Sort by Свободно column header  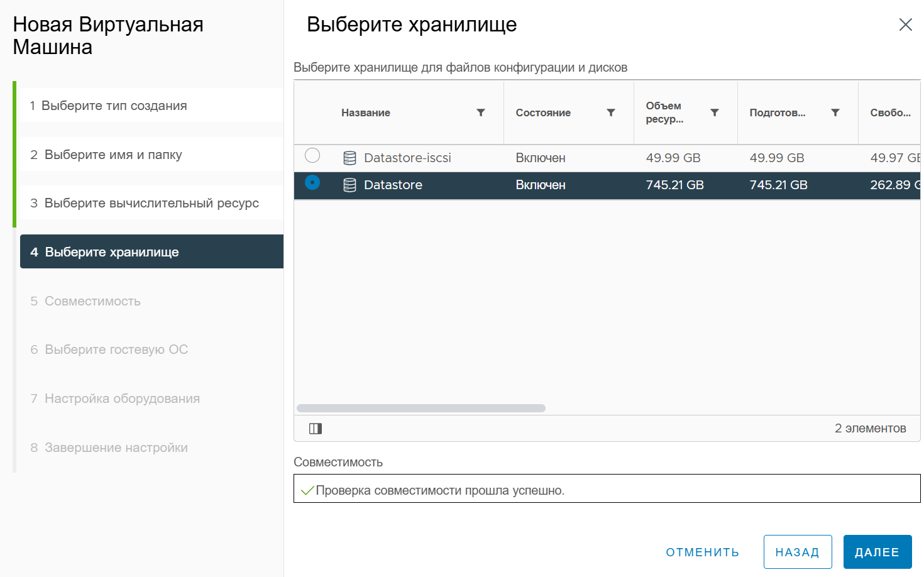890,113
